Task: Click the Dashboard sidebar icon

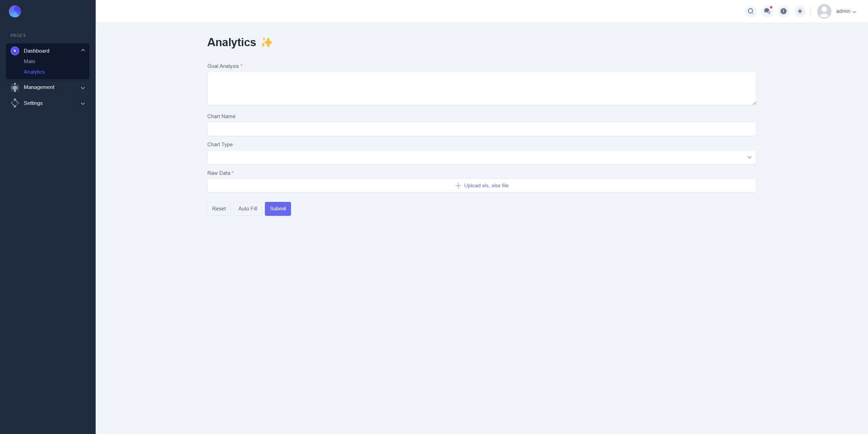Action: pyautogui.click(x=15, y=51)
